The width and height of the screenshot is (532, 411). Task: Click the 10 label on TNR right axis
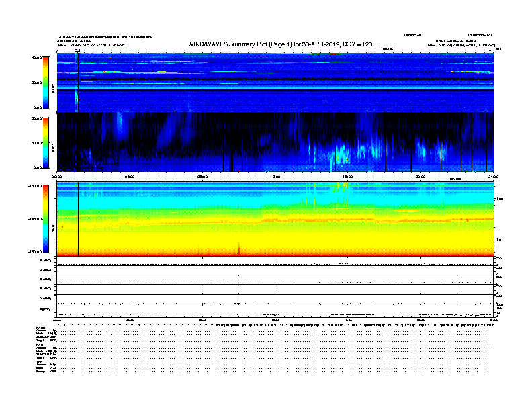498,240
